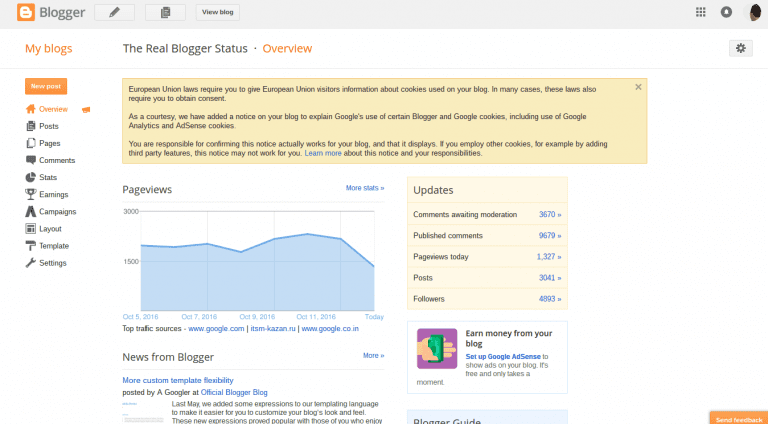Dismiss the EU cookie notice

coord(638,87)
